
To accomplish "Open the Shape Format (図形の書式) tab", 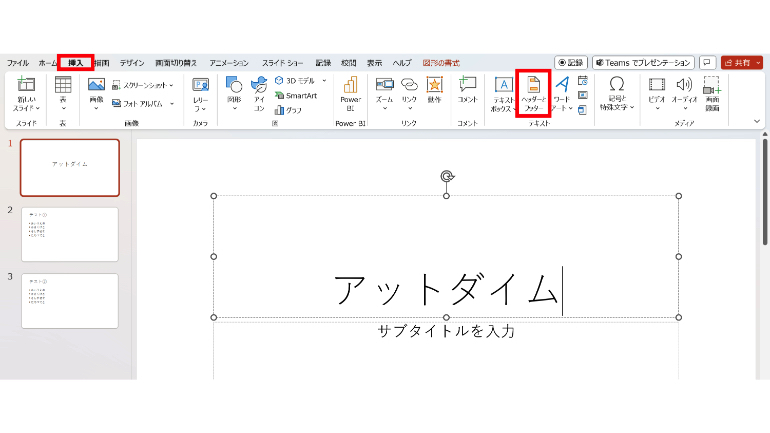I will [441, 63].
